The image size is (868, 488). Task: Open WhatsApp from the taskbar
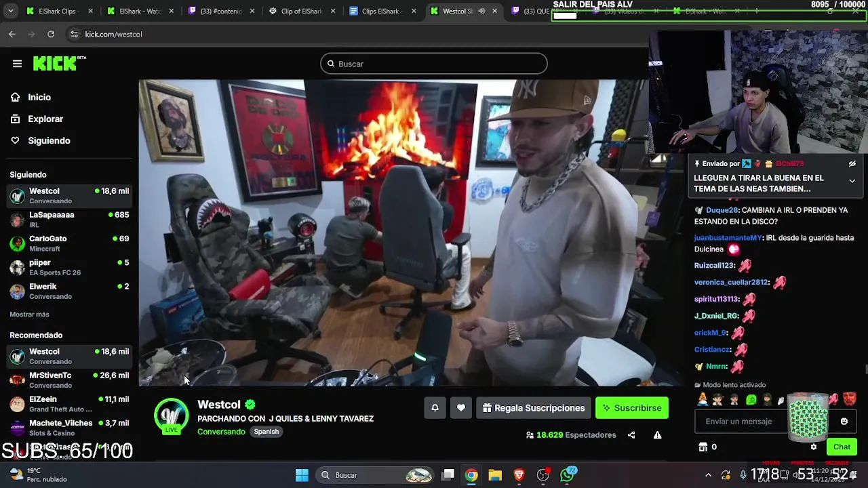click(568, 475)
